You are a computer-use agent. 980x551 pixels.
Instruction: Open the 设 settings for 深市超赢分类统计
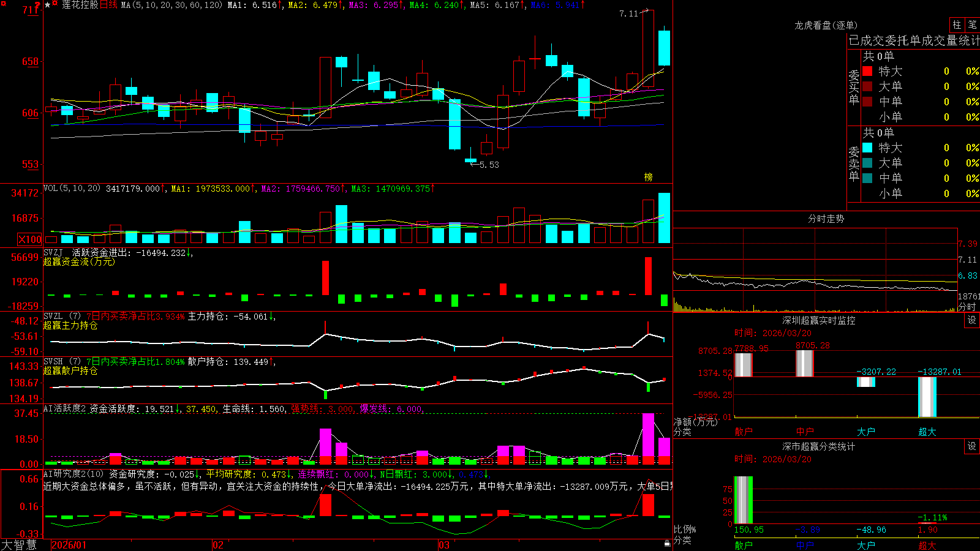(x=971, y=446)
